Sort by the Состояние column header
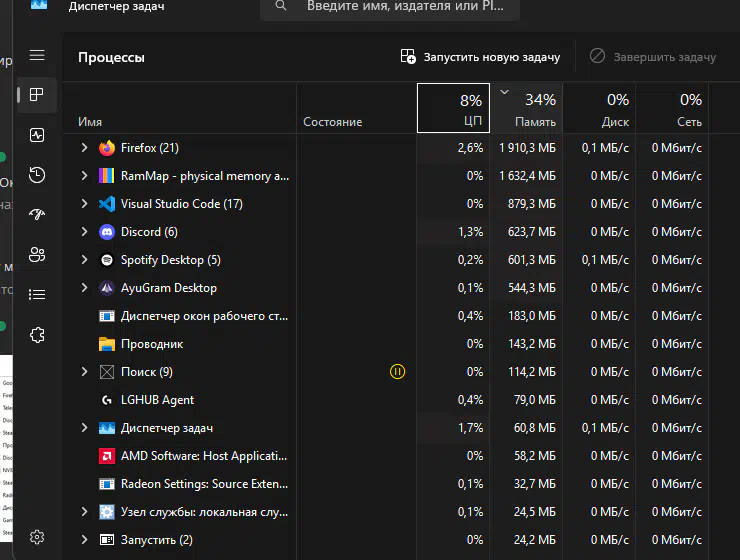This screenshot has height=560, width=740. click(356, 108)
